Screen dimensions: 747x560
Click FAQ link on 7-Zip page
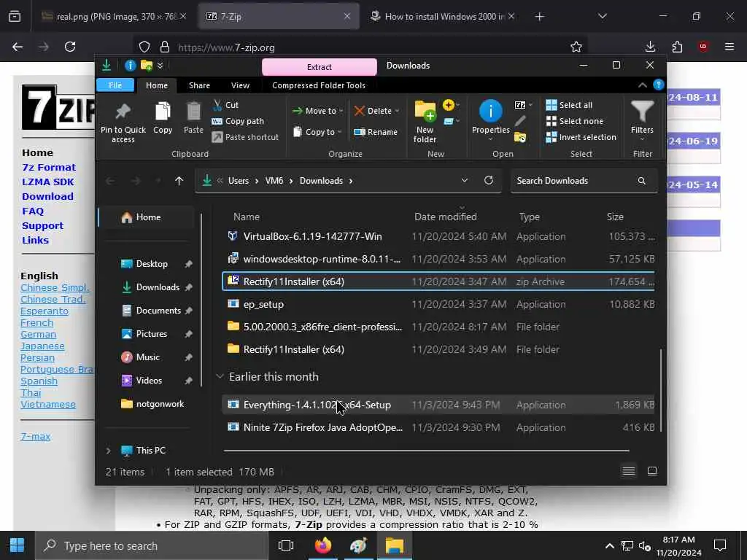pos(33,211)
